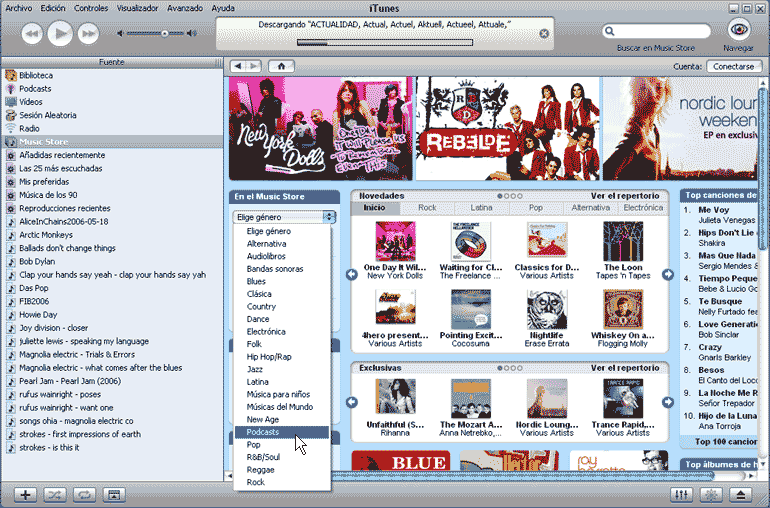Open the equalizer button
Image resolution: width=770 pixels, height=508 pixels.
[x=682, y=495]
